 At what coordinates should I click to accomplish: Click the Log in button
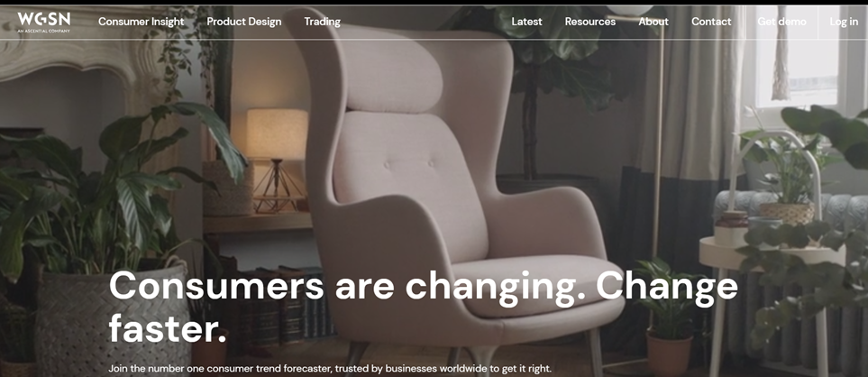click(844, 22)
